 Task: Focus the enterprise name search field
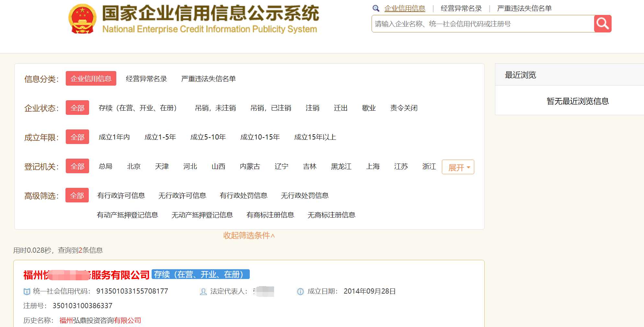(483, 24)
